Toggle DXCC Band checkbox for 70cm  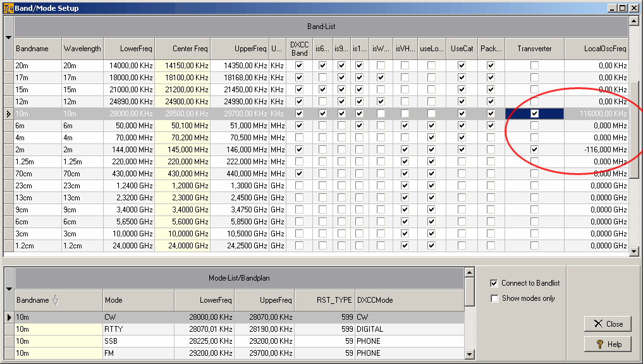click(299, 173)
